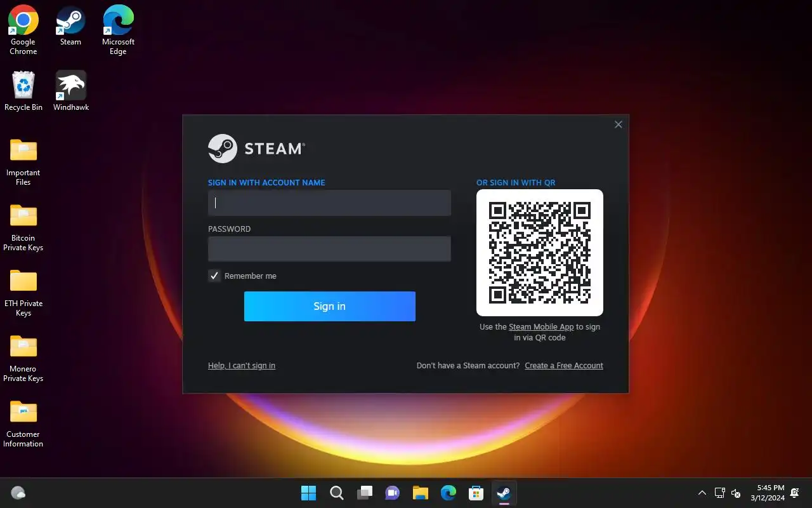Open the Create a Free Account link

(564, 366)
